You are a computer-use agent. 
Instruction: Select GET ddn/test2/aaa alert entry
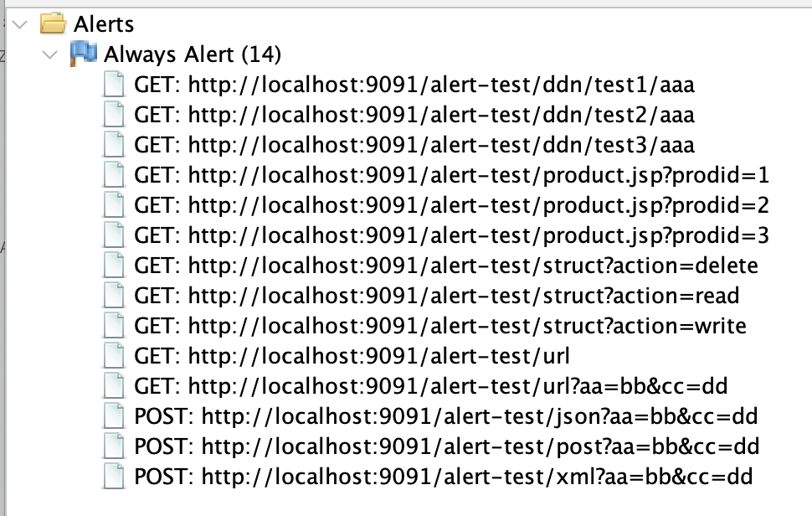[414, 115]
